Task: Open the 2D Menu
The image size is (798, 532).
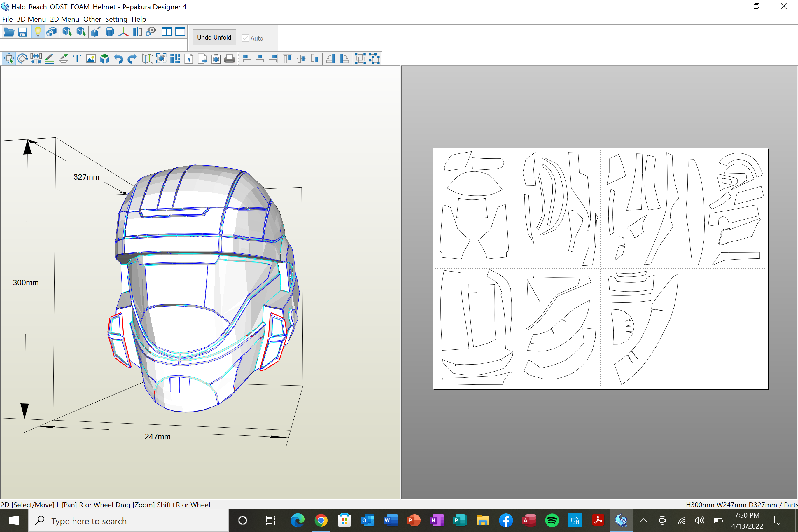Action: (64, 19)
